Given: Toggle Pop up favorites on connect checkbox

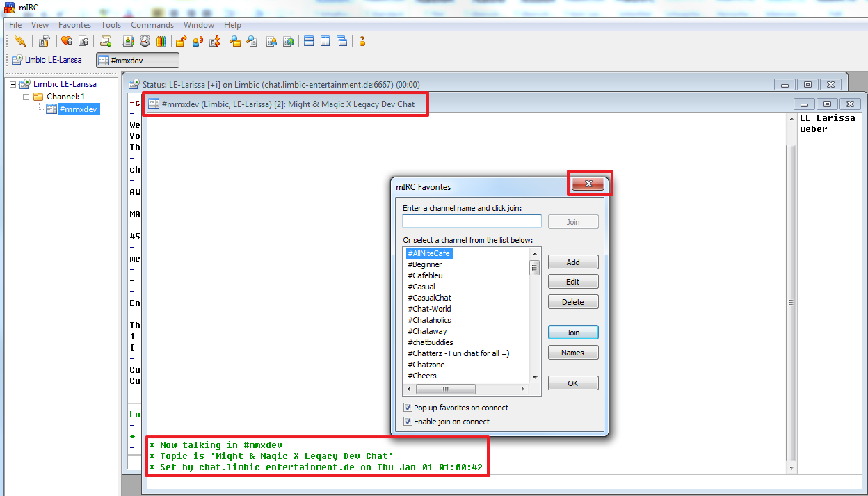Looking at the screenshot, I should [408, 408].
